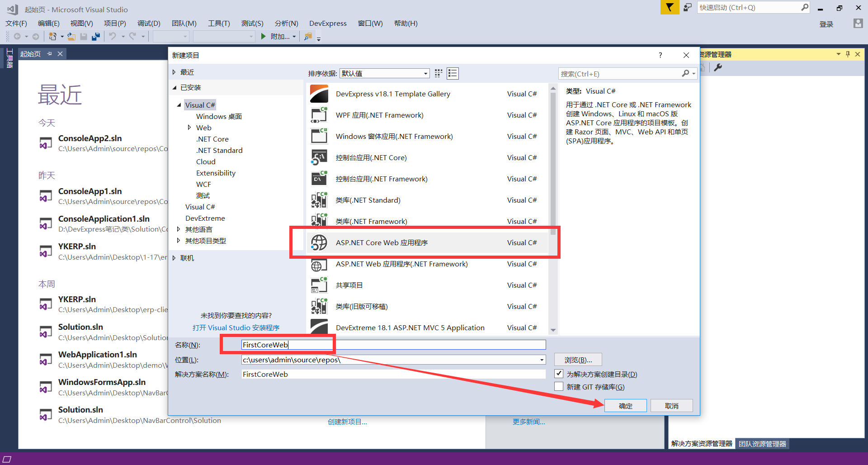
Task: Click the account avatar icon
Action: (858, 24)
